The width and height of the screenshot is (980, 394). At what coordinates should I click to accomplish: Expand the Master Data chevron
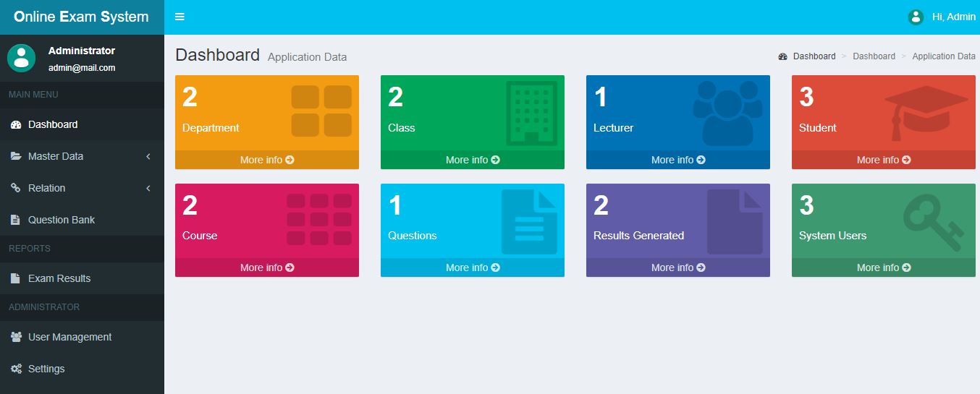click(148, 156)
